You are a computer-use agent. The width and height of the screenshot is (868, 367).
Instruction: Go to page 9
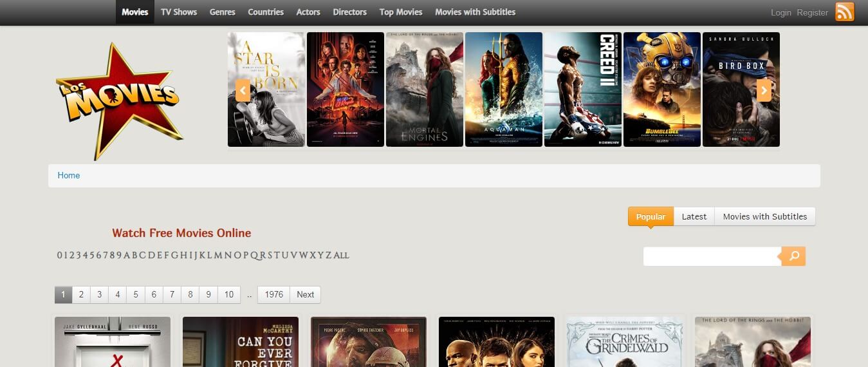(x=208, y=294)
